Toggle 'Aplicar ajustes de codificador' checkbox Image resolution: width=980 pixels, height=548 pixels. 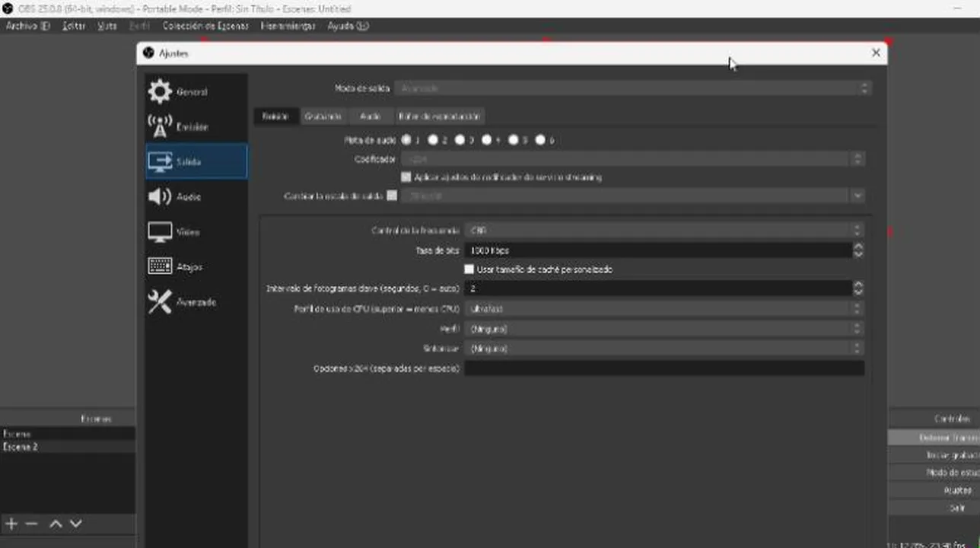tap(406, 177)
